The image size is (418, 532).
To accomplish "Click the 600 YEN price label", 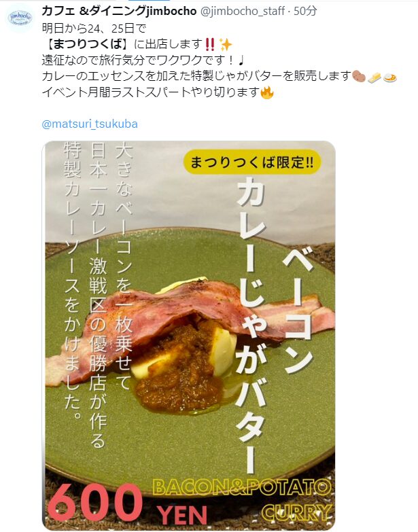I will tap(128, 505).
